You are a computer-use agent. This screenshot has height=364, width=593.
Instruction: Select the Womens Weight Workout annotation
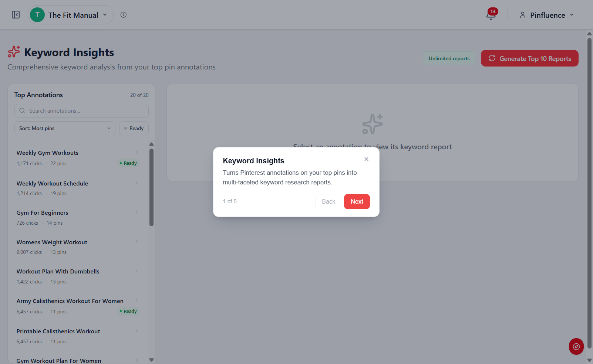coord(78,247)
